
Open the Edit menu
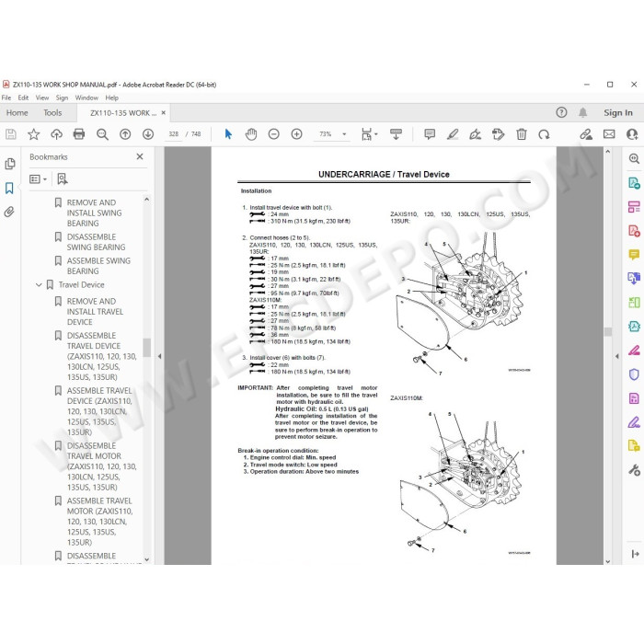tap(23, 98)
